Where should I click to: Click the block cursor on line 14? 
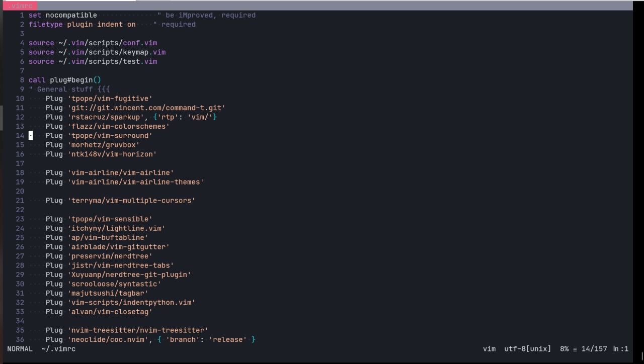pos(31,136)
